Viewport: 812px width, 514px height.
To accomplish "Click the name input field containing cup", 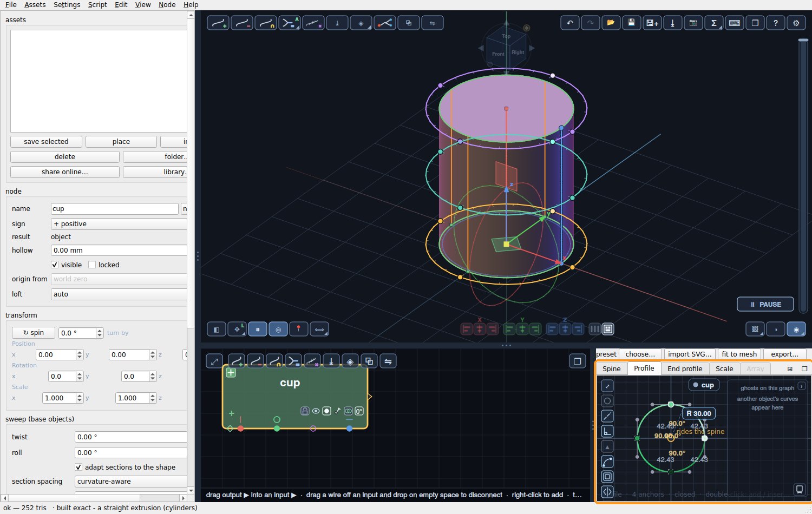I will 114,208.
